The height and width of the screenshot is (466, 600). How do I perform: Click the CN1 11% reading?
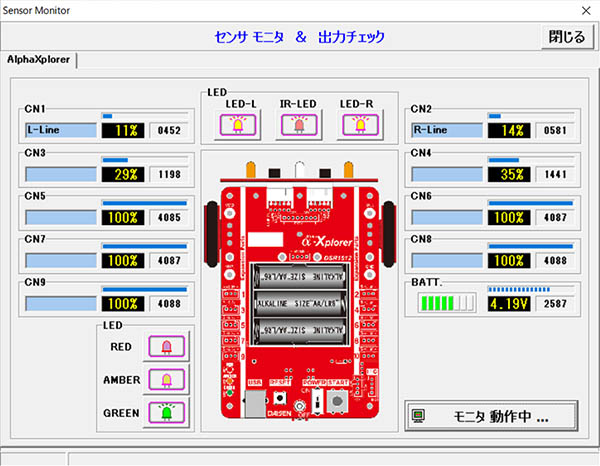tap(123, 130)
